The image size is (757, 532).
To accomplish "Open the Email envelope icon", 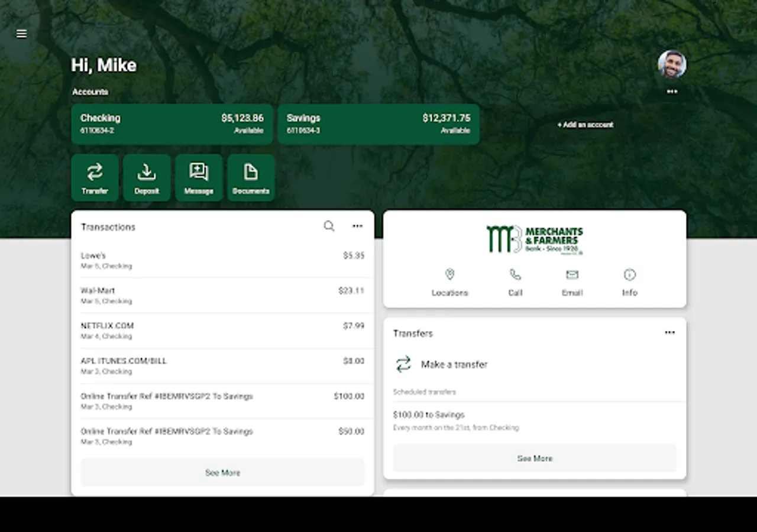I will tap(571, 274).
